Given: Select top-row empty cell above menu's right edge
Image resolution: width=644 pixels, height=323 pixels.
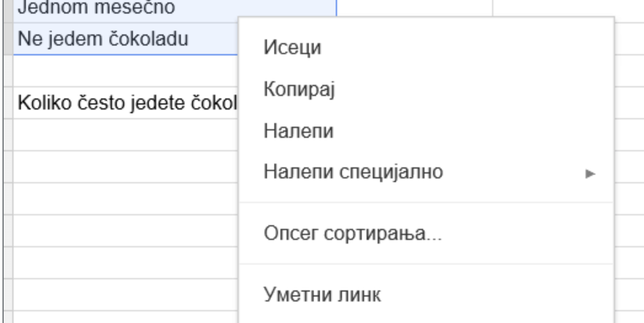Looking at the screenshot, I should pos(566,8).
